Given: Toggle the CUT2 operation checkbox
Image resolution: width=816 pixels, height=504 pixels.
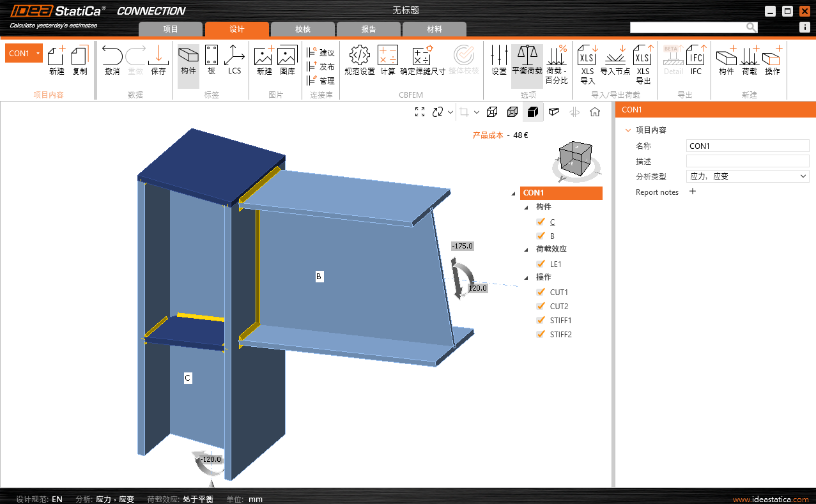Looking at the screenshot, I should point(541,306).
